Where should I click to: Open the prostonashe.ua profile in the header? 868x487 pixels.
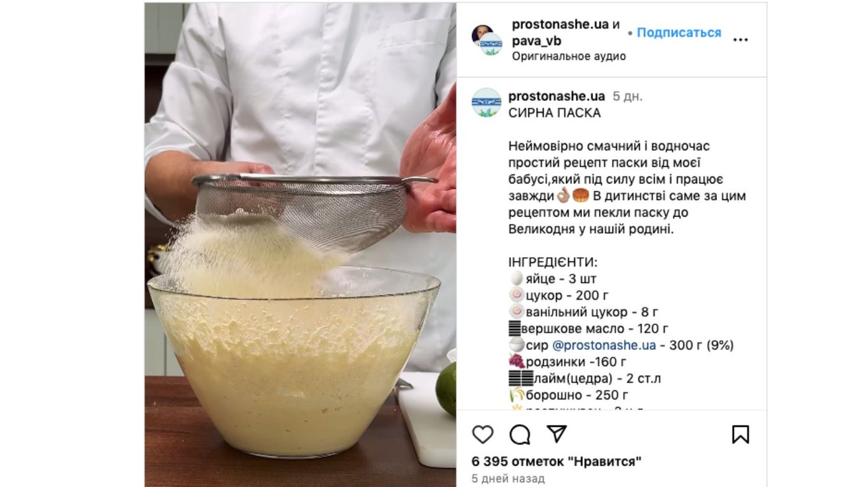point(560,25)
